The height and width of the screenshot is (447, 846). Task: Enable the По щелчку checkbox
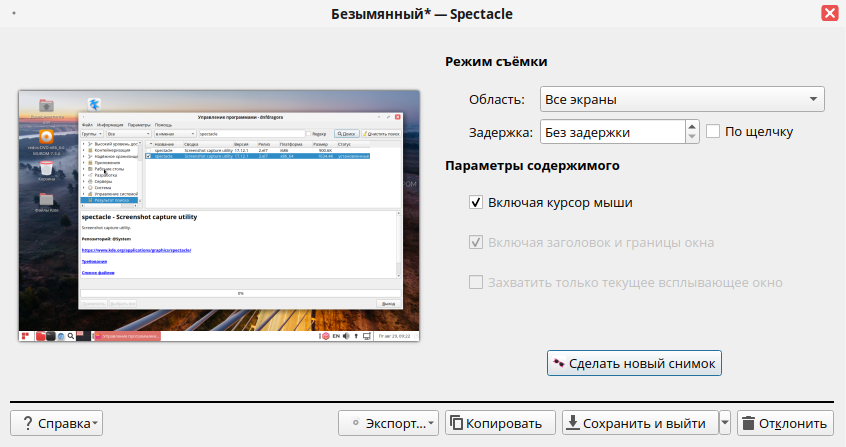[713, 131]
